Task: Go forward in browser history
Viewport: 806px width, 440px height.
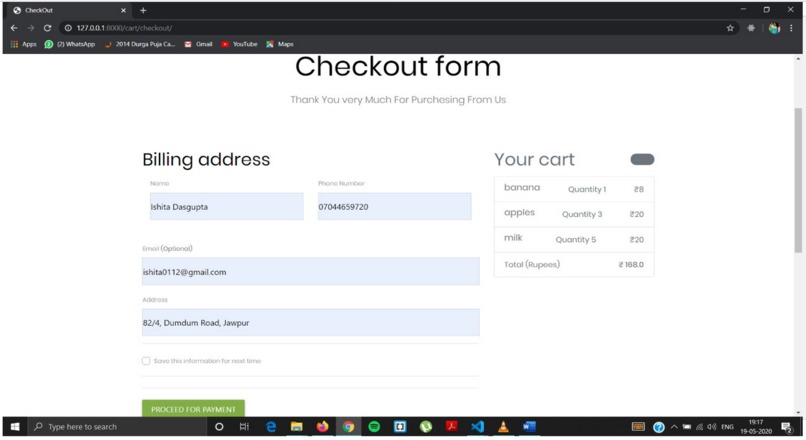Action: (x=30, y=28)
